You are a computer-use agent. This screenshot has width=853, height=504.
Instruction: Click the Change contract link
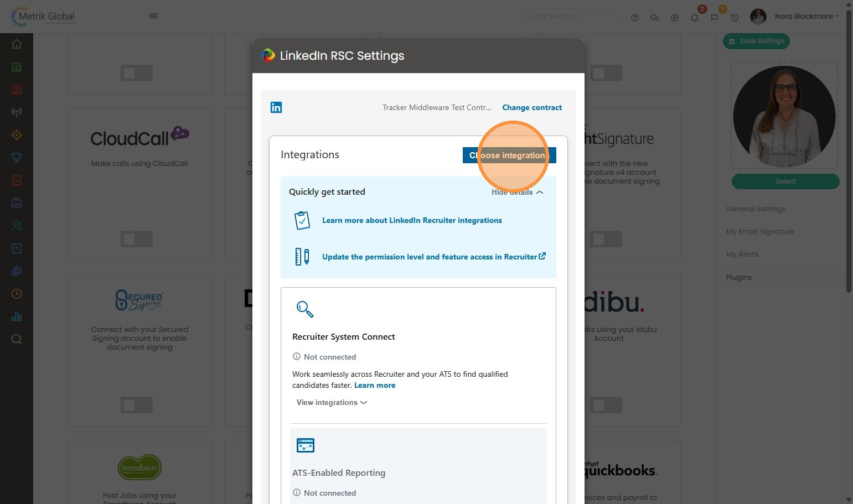tap(531, 108)
